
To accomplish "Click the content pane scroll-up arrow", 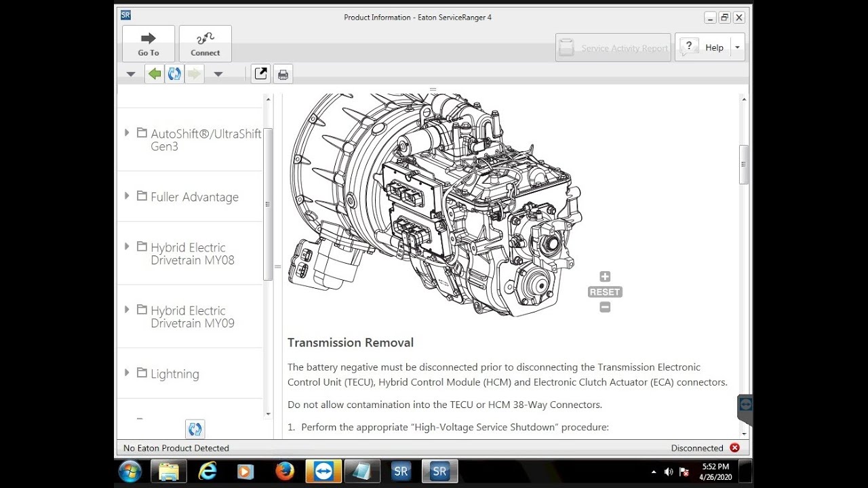I will pyautogui.click(x=744, y=100).
